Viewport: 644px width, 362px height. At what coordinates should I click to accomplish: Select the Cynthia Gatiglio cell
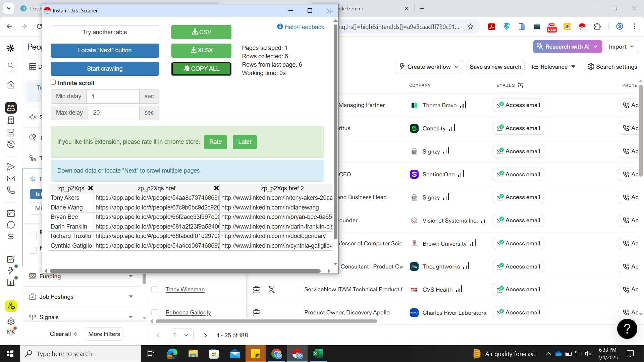(71, 246)
